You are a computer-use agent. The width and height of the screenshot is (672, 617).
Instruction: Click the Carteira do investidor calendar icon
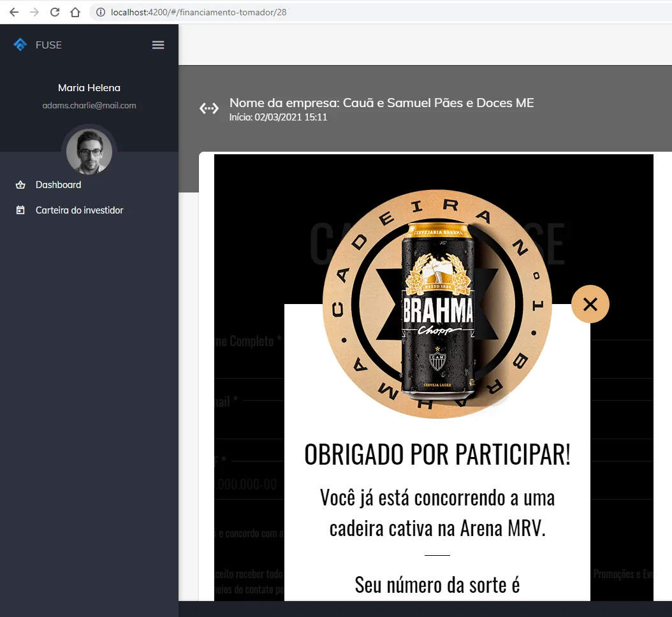(20, 210)
